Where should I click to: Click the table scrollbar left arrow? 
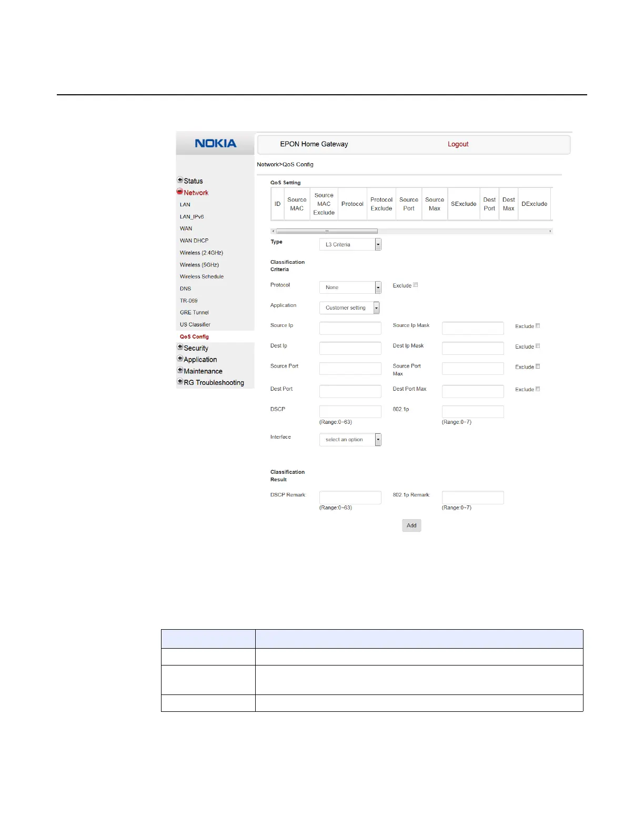(x=273, y=231)
